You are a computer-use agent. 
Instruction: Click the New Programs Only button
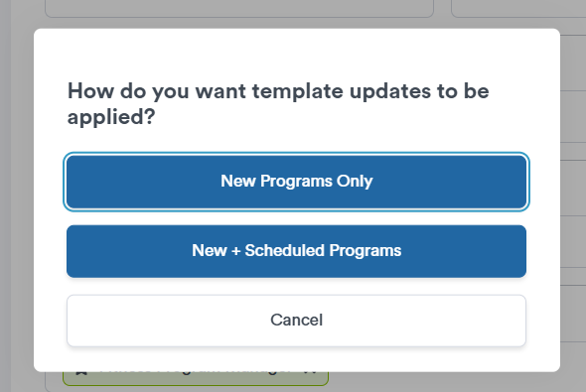click(x=296, y=182)
